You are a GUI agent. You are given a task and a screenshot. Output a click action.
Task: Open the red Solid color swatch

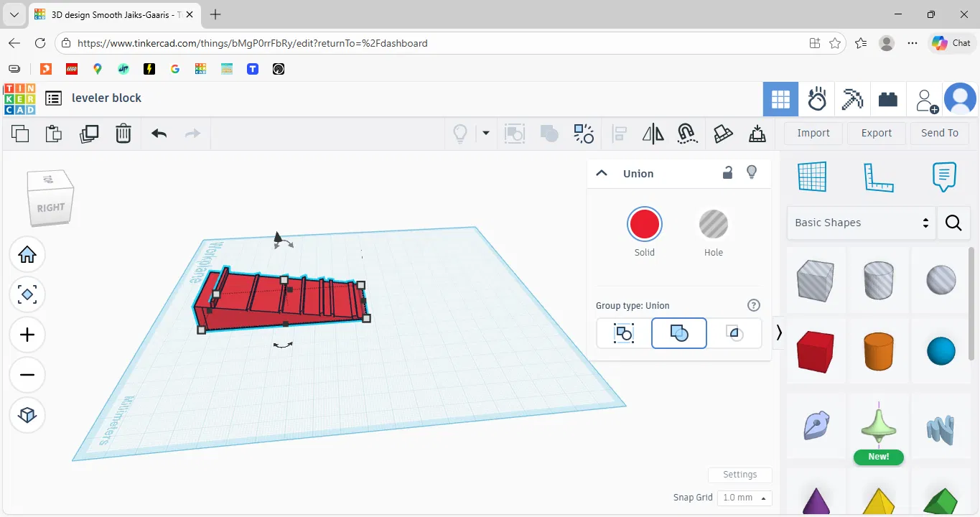[645, 225]
